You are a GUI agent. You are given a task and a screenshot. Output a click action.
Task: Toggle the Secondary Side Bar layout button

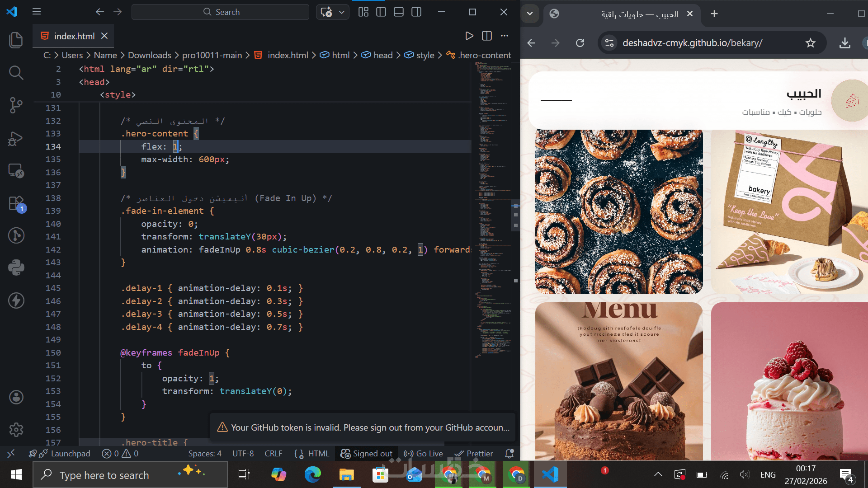(416, 12)
